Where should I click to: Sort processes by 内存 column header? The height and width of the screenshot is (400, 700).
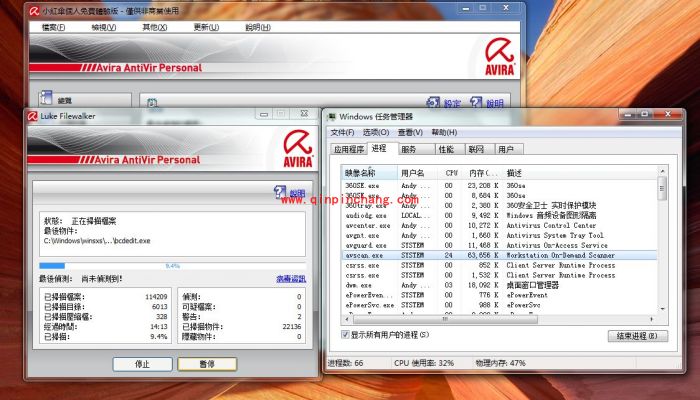pos(483,173)
